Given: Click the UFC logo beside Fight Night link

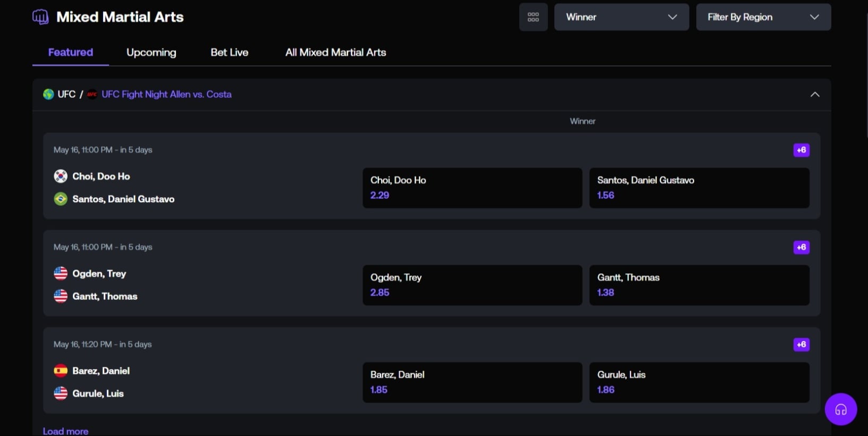Looking at the screenshot, I should pyautogui.click(x=92, y=94).
